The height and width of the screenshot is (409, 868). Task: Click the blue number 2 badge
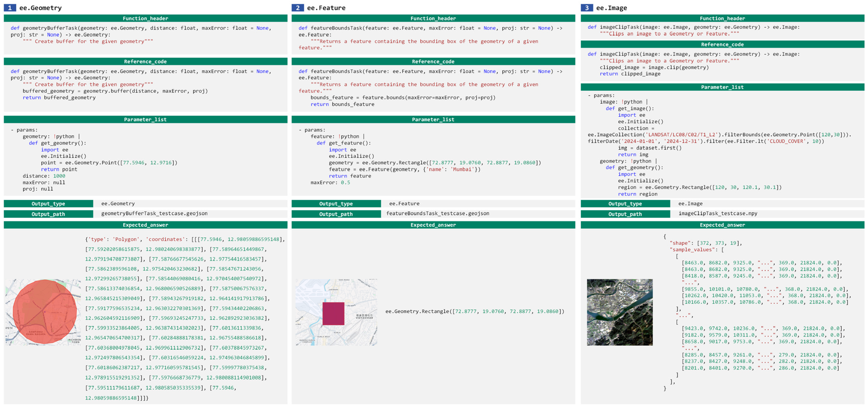(x=297, y=8)
